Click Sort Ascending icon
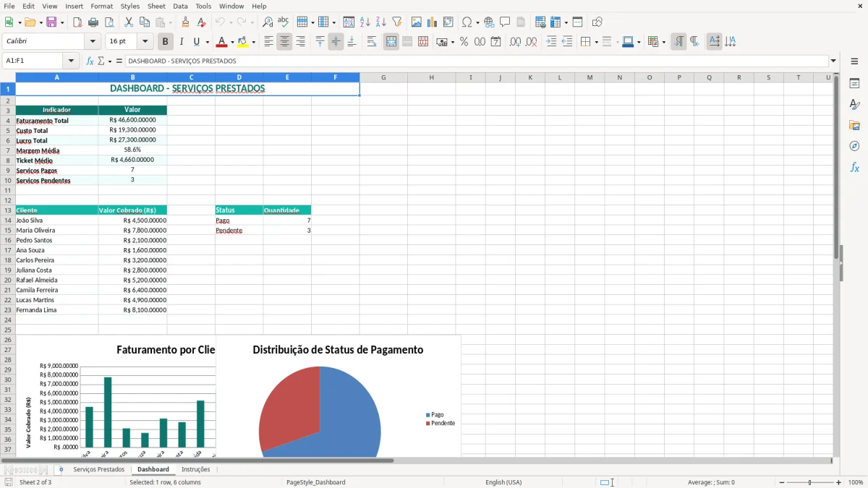This screenshot has height=488, width=868. click(365, 22)
